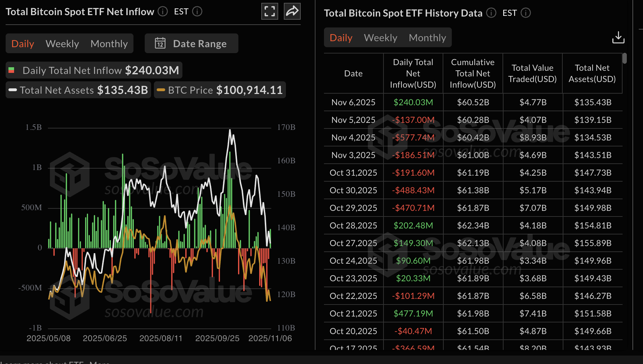Screen dimensions: 643x364
Task: Toggle the BTC Price series visibility
Action: coord(220,90)
